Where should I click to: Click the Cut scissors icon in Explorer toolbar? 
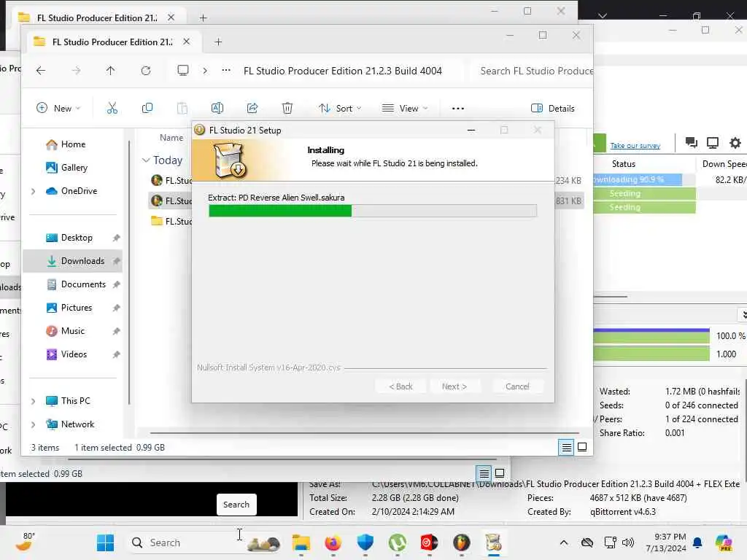(112, 109)
